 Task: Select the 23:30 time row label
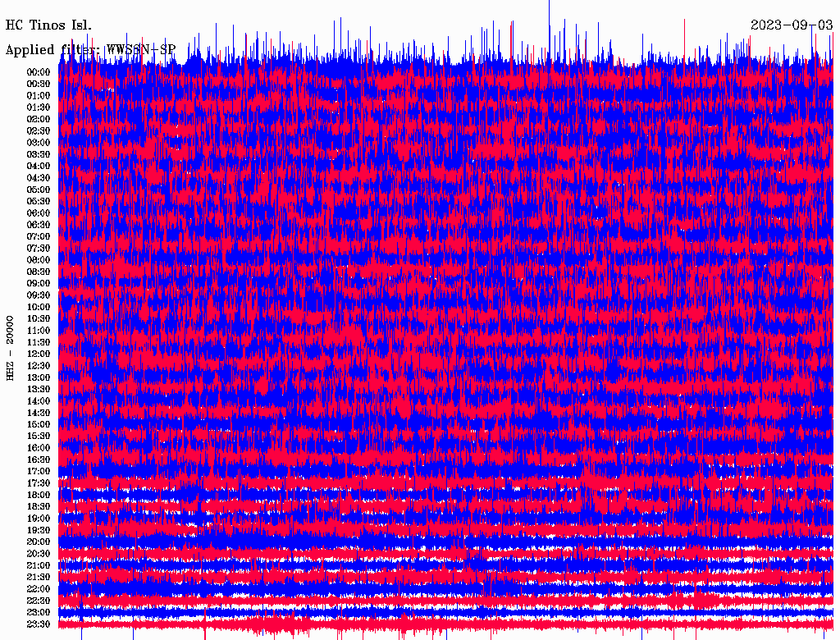point(39,624)
